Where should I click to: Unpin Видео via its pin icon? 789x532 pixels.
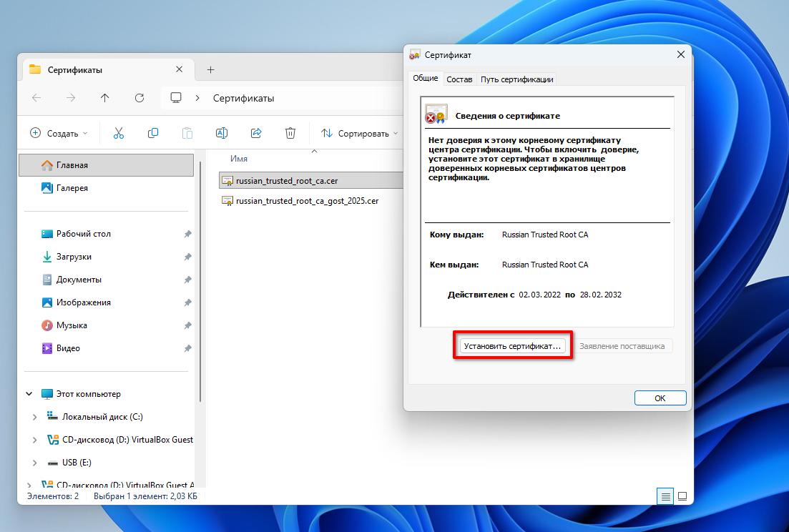[187, 348]
